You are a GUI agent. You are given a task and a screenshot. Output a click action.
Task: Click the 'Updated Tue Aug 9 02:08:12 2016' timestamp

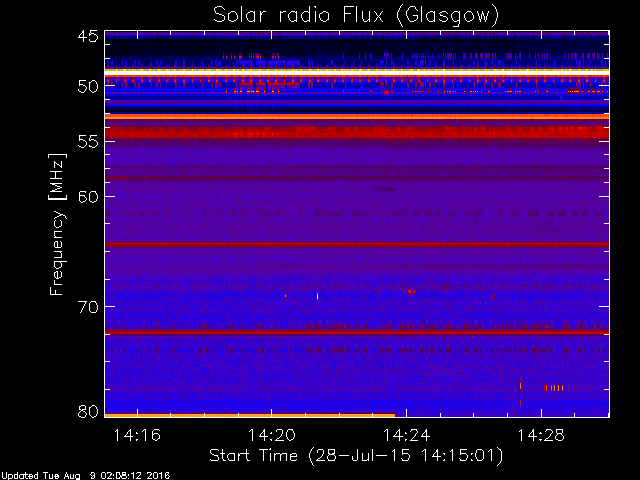pos(85,476)
